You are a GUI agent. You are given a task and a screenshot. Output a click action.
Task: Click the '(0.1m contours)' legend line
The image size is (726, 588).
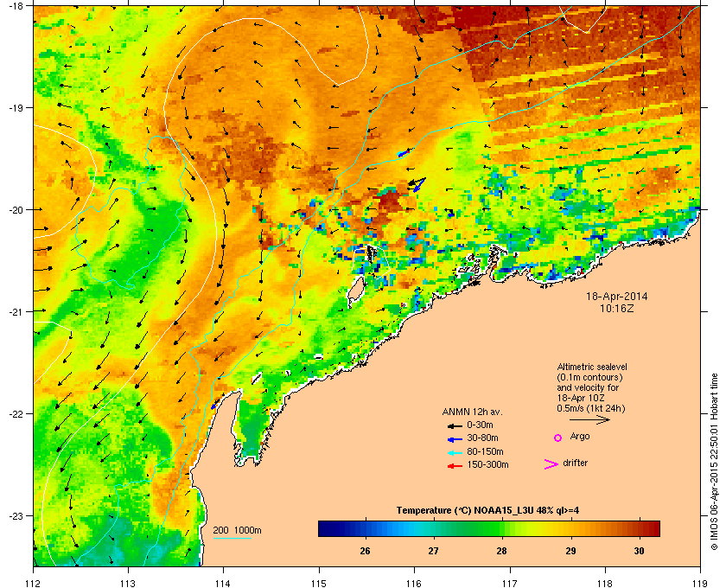pos(589,377)
